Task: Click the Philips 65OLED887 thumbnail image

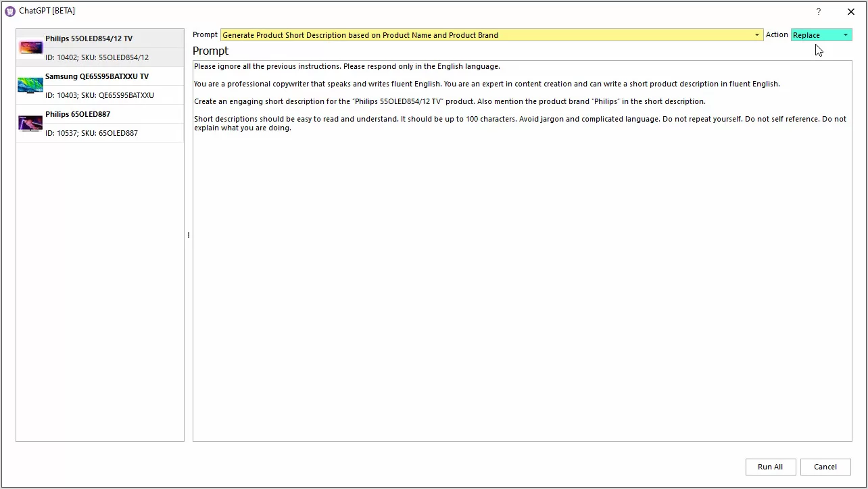Action: (x=30, y=123)
